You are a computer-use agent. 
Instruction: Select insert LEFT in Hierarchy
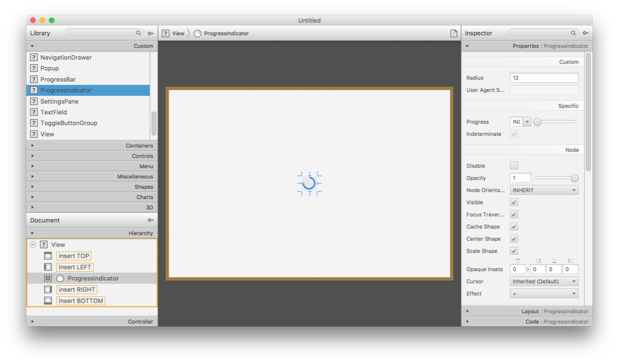click(x=75, y=267)
